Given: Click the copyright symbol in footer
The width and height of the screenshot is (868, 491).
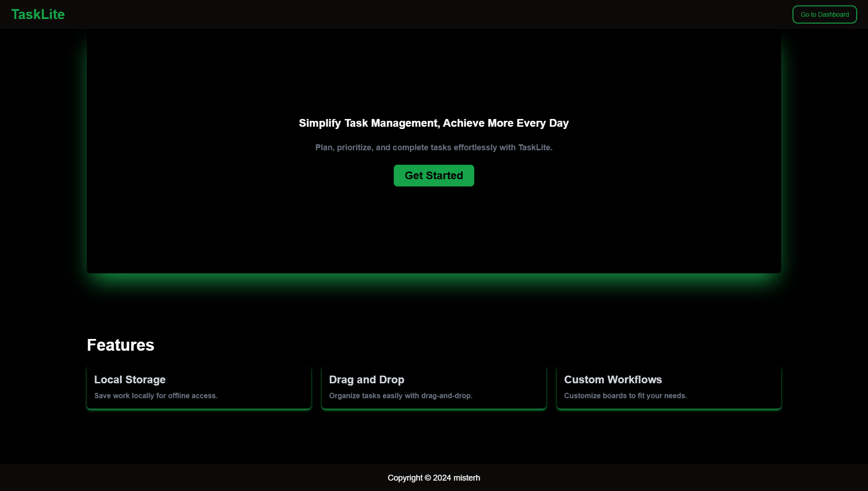Looking at the screenshot, I should coord(428,478).
